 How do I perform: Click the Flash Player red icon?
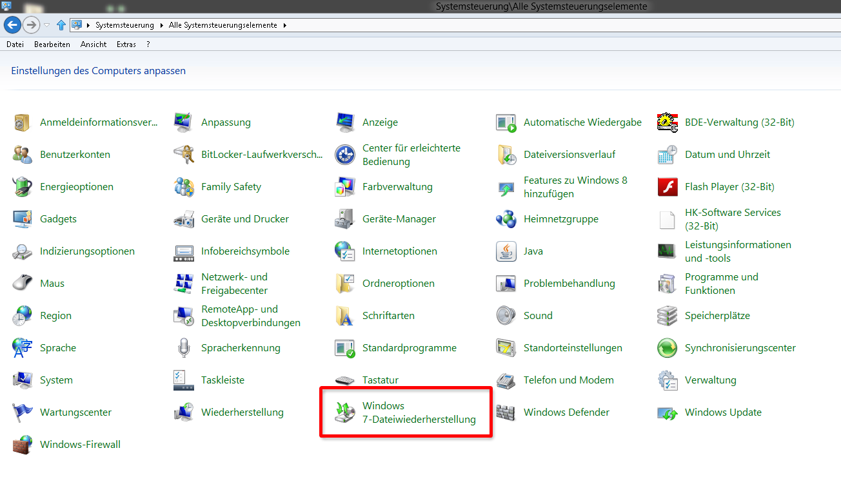pyautogui.click(x=668, y=187)
